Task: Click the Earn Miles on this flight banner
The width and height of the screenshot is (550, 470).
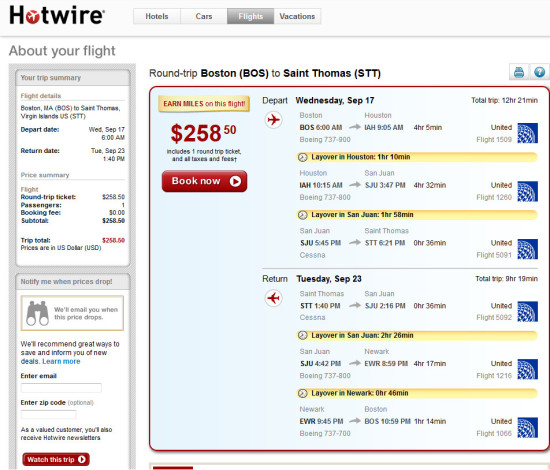Action: click(x=204, y=104)
